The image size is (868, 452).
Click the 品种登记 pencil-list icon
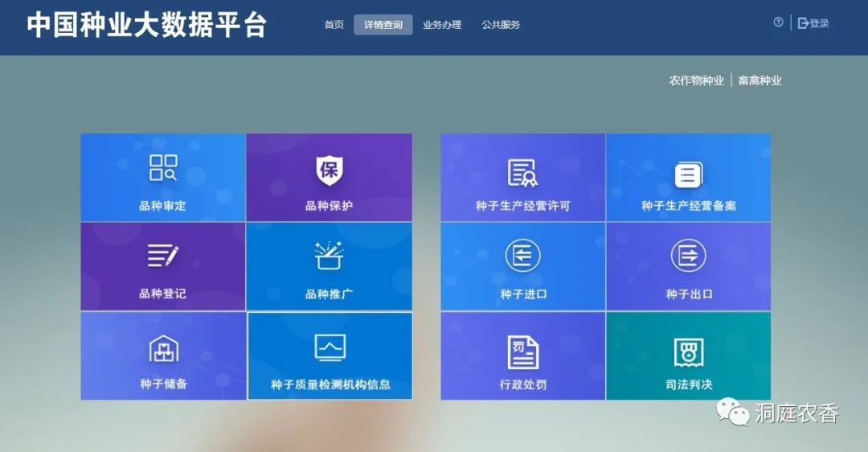click(x=163, y=256)
